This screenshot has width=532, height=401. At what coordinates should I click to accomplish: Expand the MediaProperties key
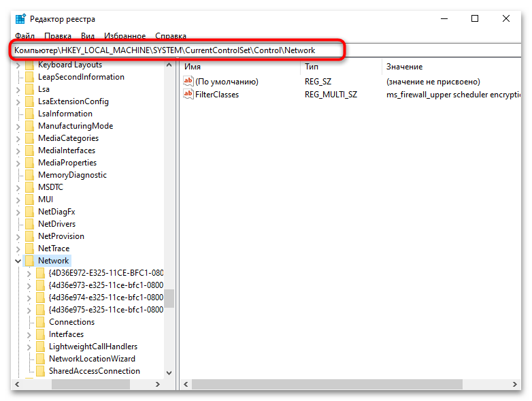18,163
